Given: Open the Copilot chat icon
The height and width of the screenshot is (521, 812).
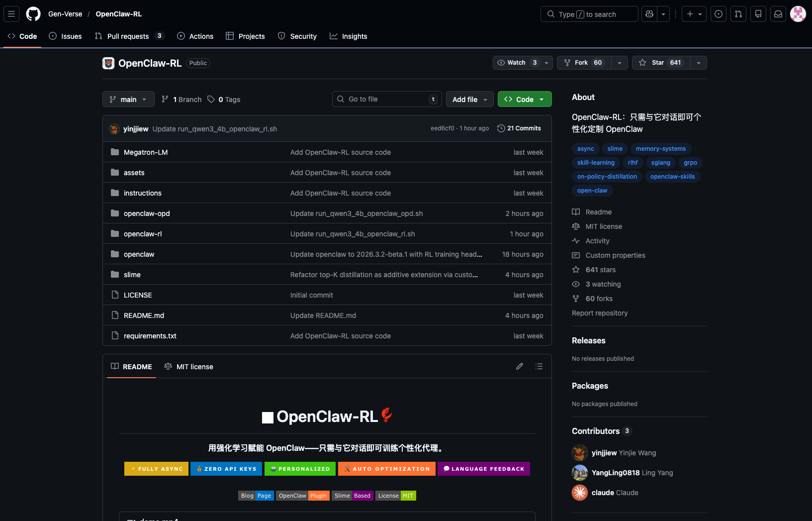Looking at the screenshot, I should click(x=649, y=14).
